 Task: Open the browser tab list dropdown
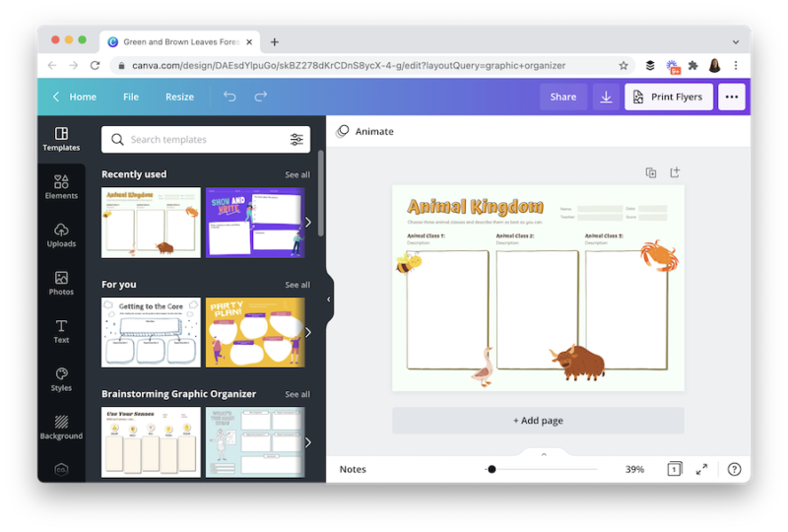tap(736, 42)
